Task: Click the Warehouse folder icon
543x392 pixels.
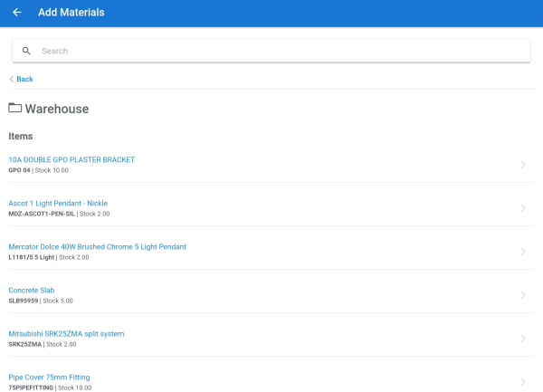Action: coord(14,108)
